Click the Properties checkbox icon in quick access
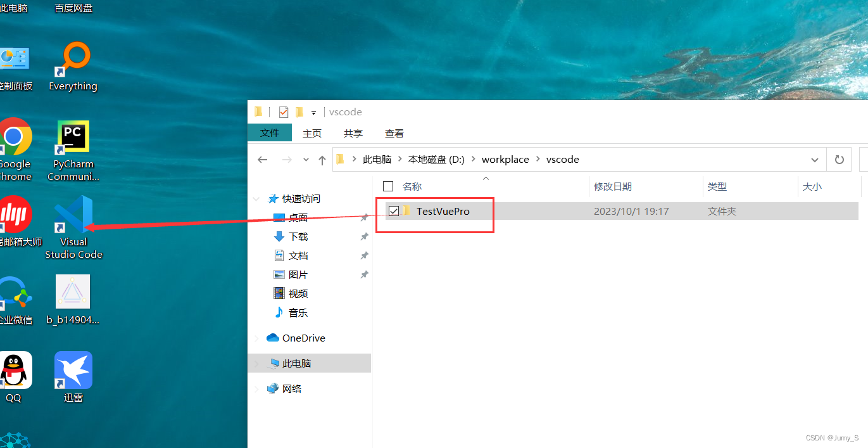The height and width of the screenshot is (448, 868). click(283, 112)
